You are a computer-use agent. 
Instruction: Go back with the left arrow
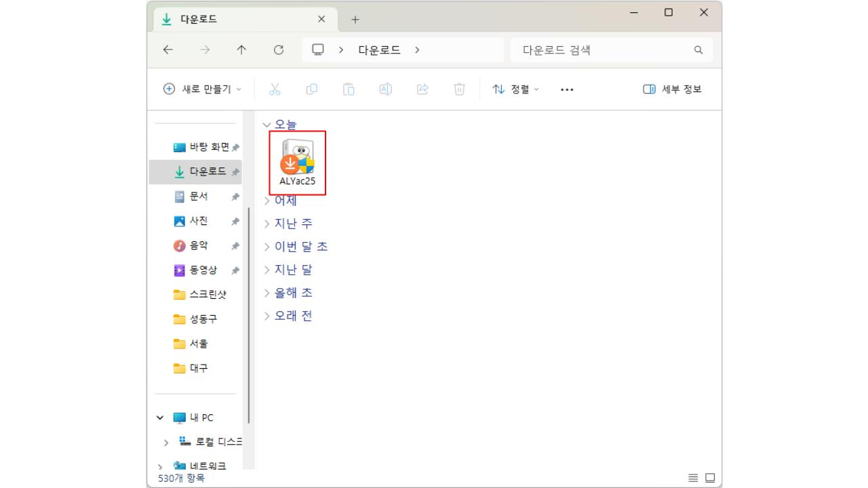168,49
